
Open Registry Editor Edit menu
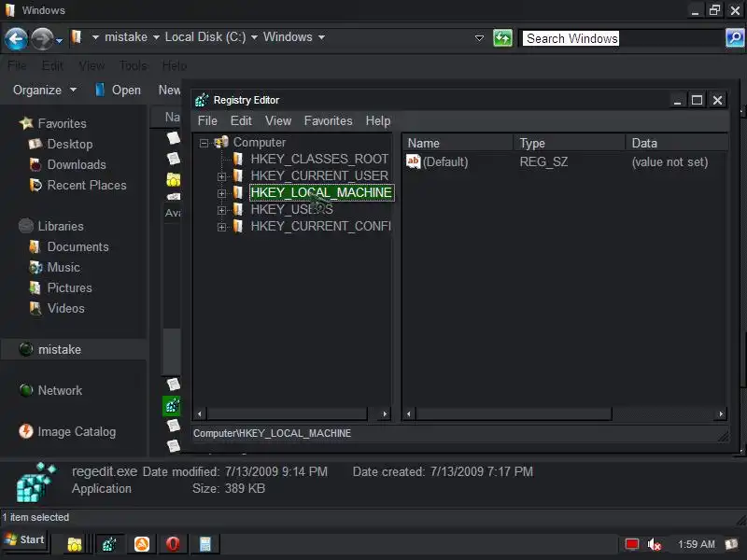tap(241, 121)
